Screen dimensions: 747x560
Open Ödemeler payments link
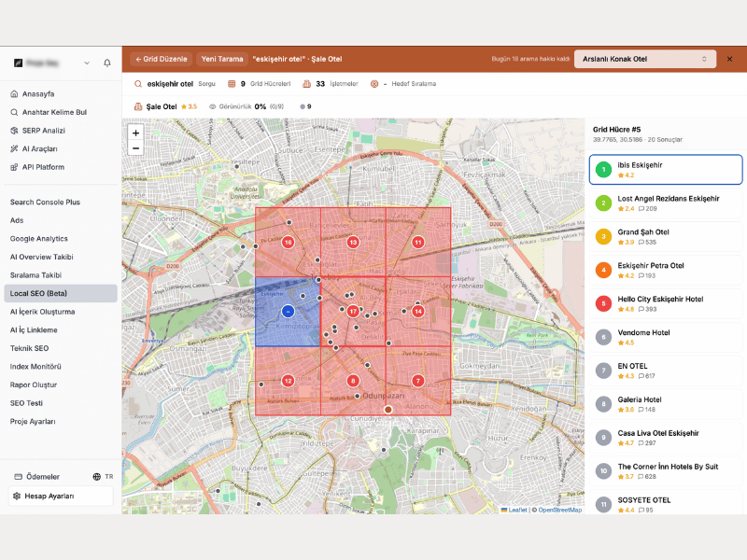tap(37, 477)
